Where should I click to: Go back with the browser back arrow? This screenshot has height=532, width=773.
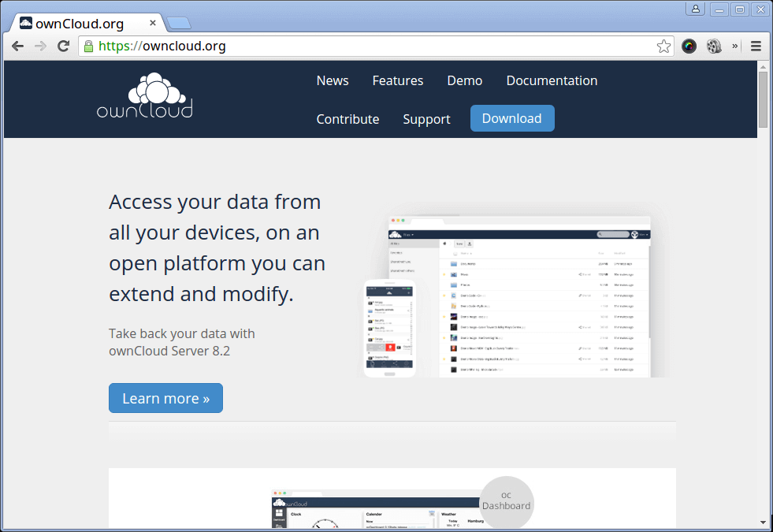coord(18,47)
